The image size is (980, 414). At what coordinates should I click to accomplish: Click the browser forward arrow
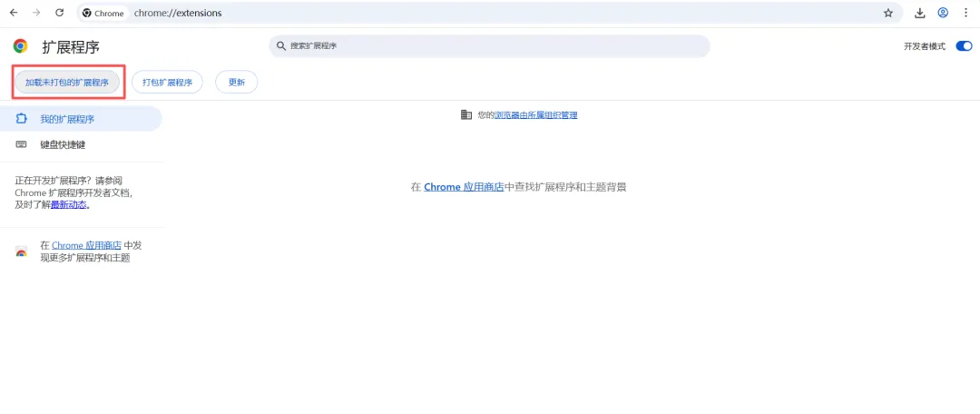pyautogui.click(x=36, y=13)
